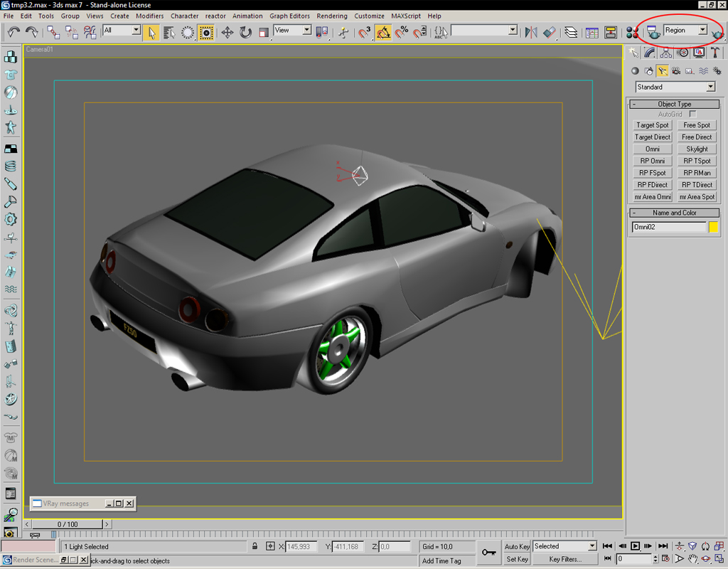This screenshot has width=728, height=569.
Task: Click the Play Animation button
Action: coord(636,546)
